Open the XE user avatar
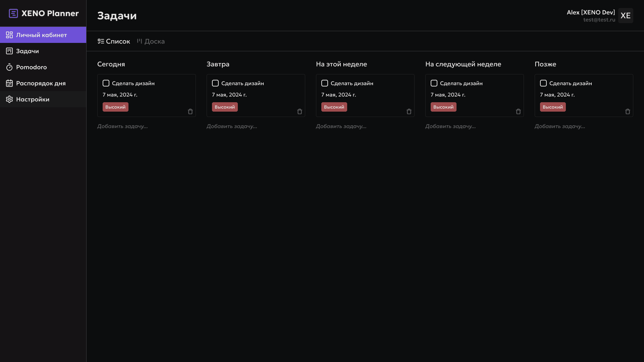The image size is (644, 362). click(x=626, y=15)
